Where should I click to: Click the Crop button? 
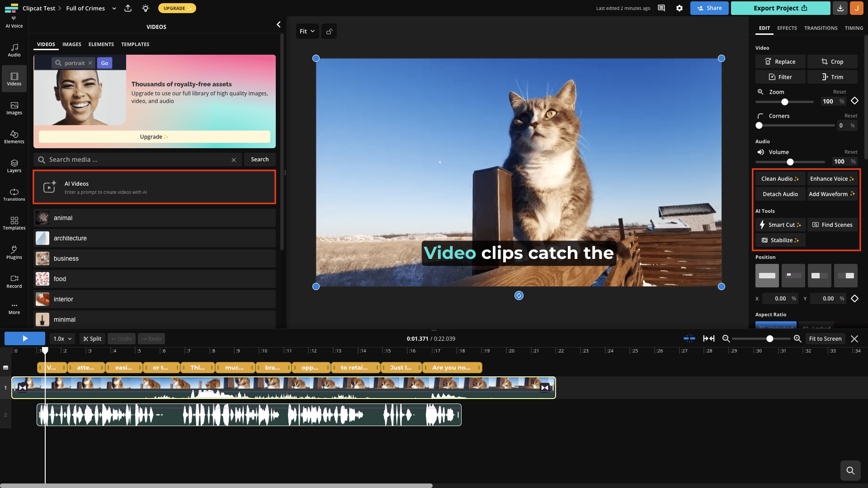pyautogui.click(x=832, y=62)
